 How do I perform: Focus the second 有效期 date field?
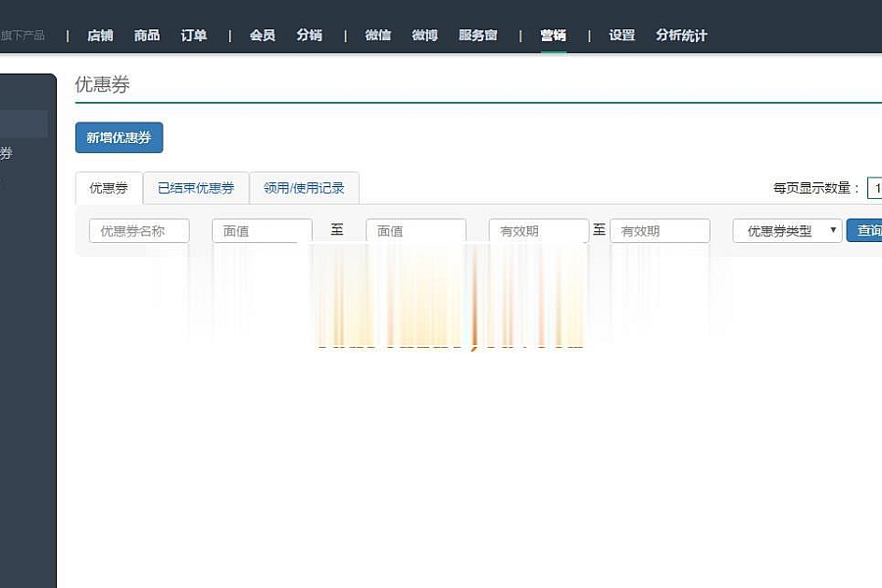660,230
